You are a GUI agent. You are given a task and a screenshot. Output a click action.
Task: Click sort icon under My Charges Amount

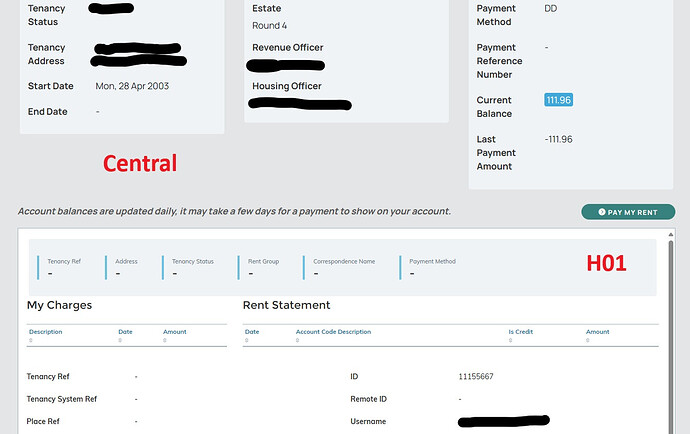point(165,340)
